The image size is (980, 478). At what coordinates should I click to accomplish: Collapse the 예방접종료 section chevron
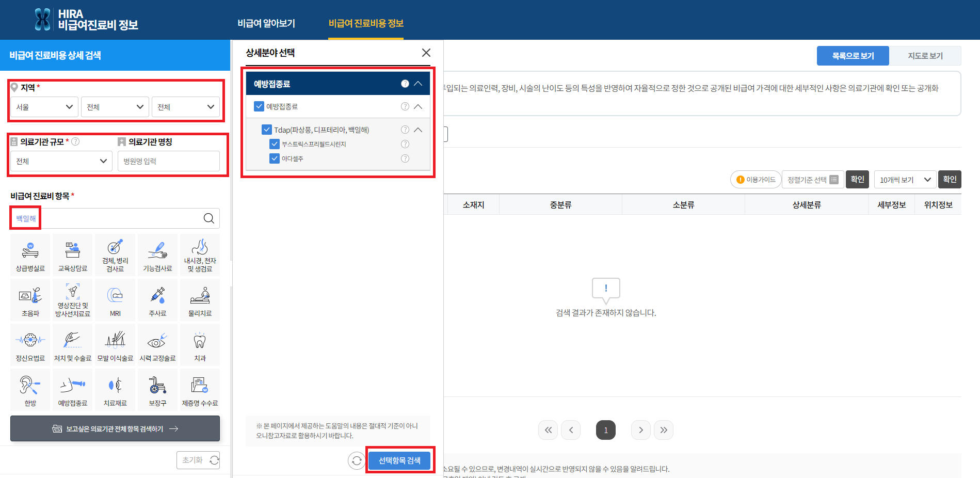pos(418,83)
